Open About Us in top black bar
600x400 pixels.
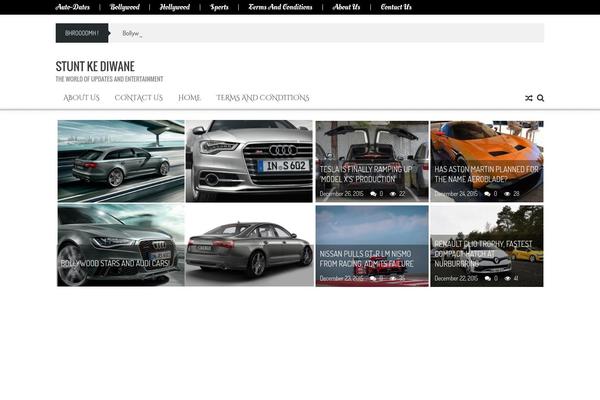click(346, 7)
